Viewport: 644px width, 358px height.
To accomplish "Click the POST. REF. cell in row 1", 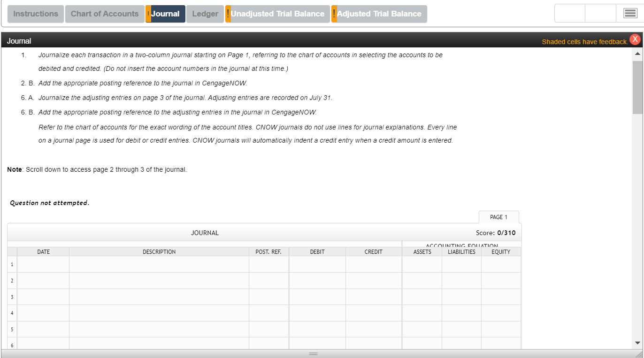I will [268, 264].
